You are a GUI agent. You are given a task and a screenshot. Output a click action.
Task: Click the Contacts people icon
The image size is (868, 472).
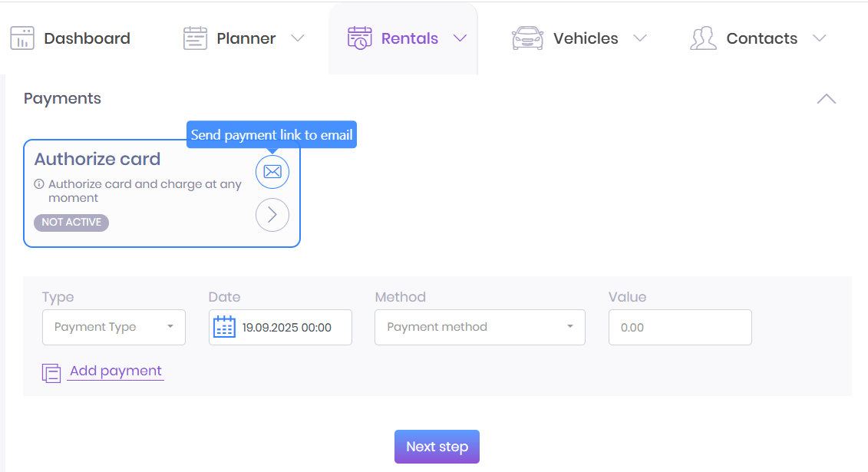tap(702, 38)
